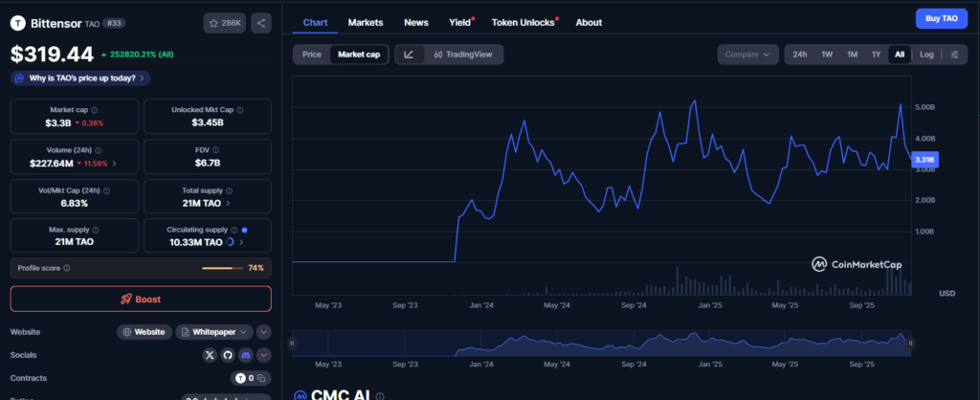Click verified badge beside Circulating supply
Image resolution: width=980 pixels, height=400 pixels.
click(245, 230)
